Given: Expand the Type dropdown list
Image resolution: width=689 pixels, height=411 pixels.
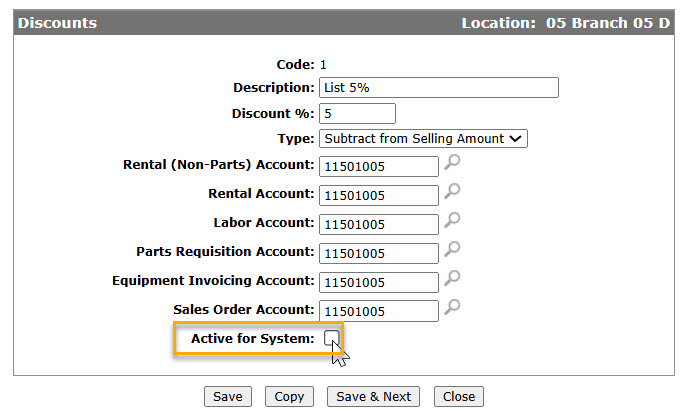Looking at the screenshot, I should [x=423, y=138].
